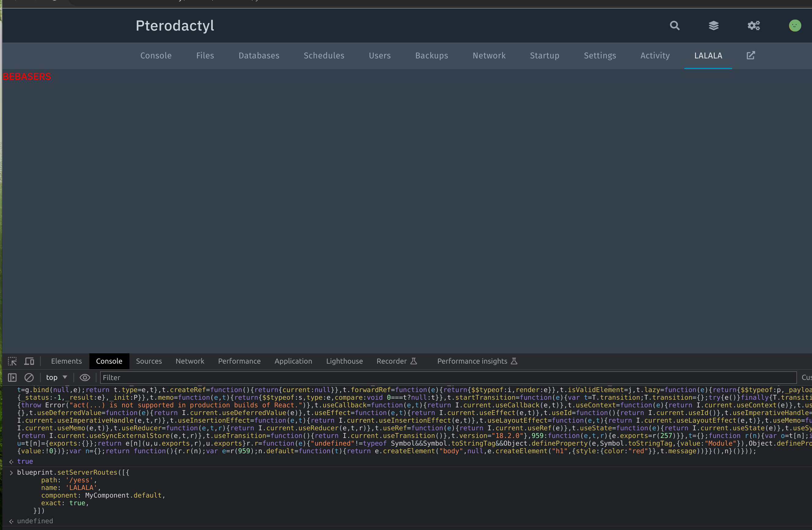Click the 'undefined' console result

click(35, 521)
